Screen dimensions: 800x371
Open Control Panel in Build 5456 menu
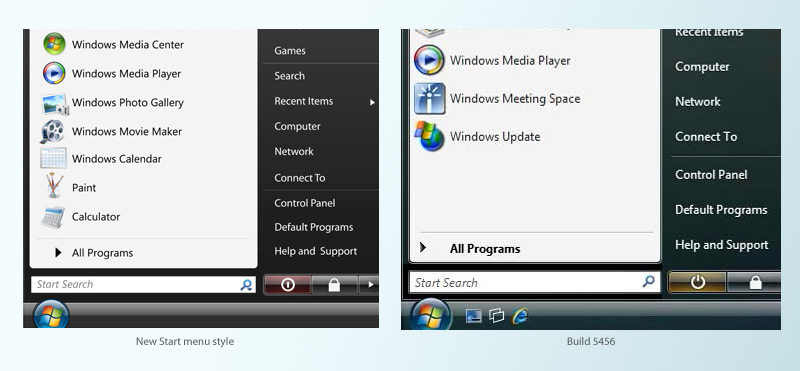[711, 175]
